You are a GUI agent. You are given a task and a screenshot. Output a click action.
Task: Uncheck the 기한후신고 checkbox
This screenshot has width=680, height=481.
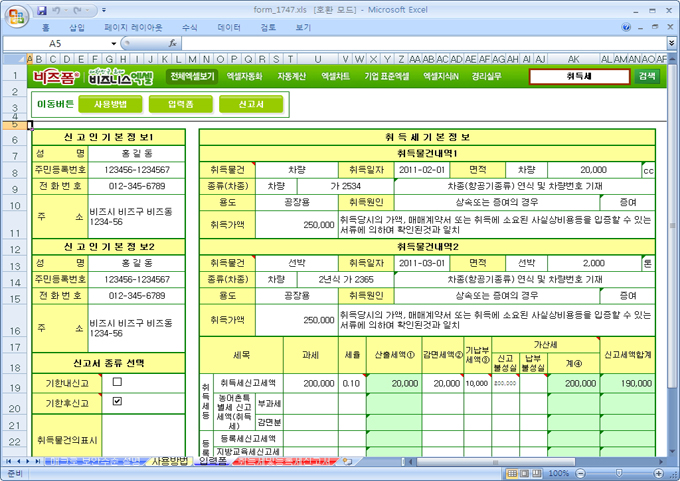(x=117, y=402)
